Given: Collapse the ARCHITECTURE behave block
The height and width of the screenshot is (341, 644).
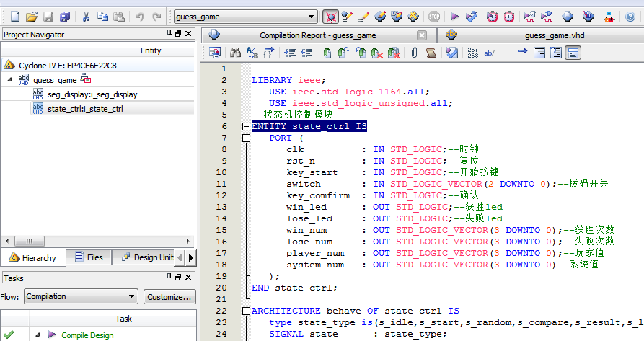Looking at the screenshot, I should [x=246, y=311].
